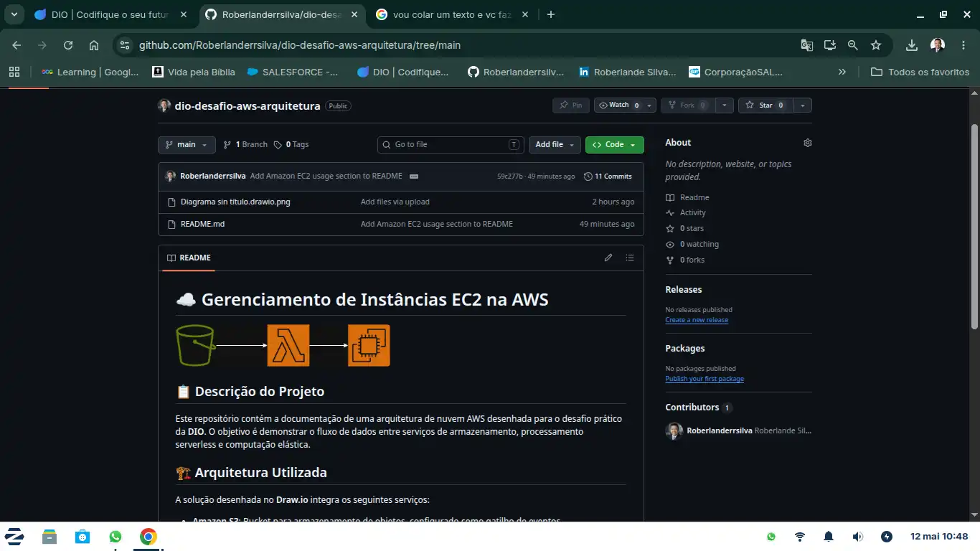View the 11 Commits history
This screenshot has height=551, width=980.
608,176
